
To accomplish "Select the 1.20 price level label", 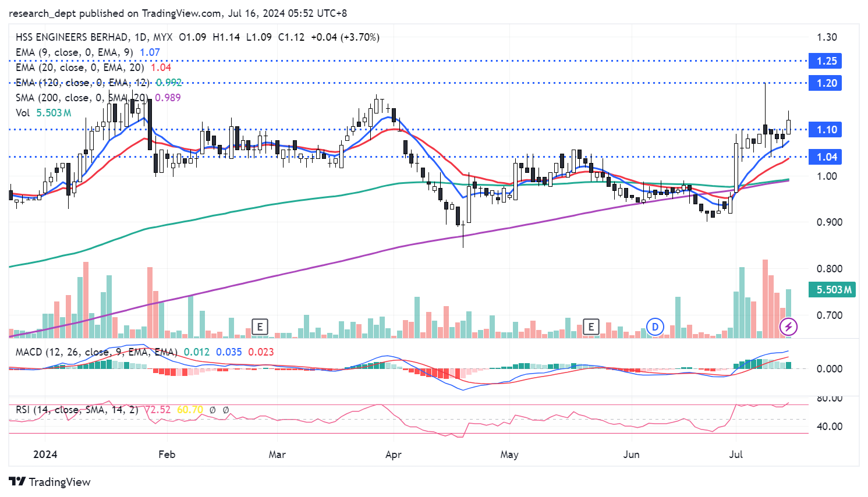I will (826, 83).
